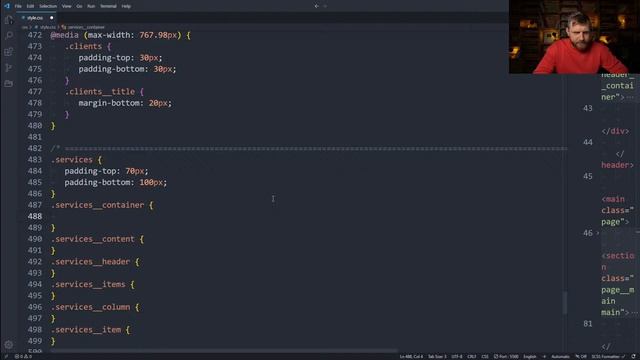Click the .services__items selector line
The height and width of the screenshot is (360, 640).
pos(88,284)
